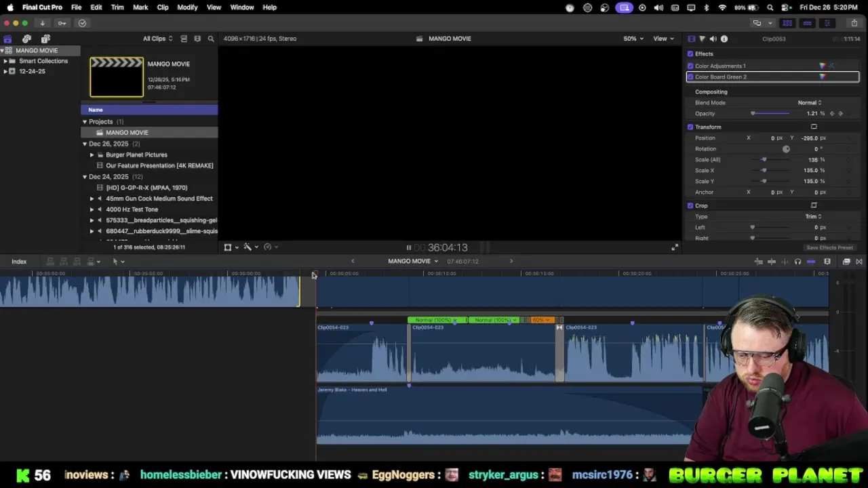Uncheck Color Board Green 2 effect
The image size is (868, 488).
(690, 77)
